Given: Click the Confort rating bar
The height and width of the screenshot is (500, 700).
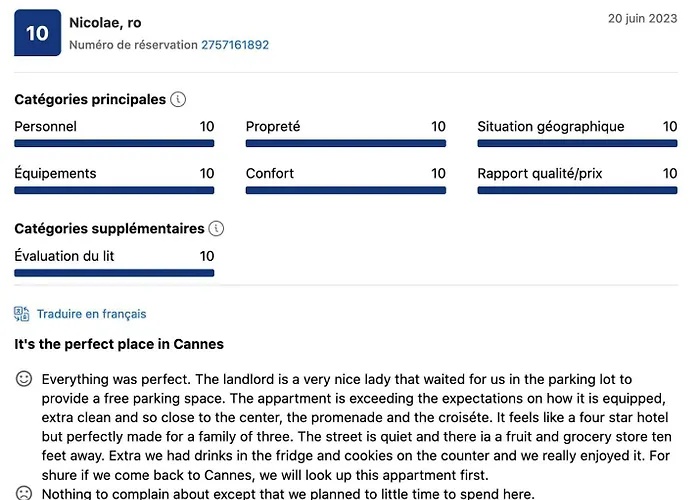Looking at the screenshot, I should 346,191.
